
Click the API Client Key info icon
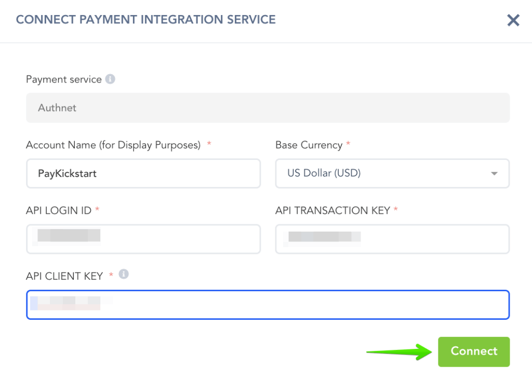124,274
